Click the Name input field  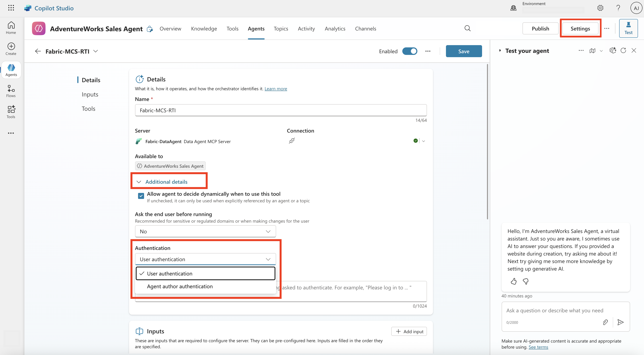(280, 110)
